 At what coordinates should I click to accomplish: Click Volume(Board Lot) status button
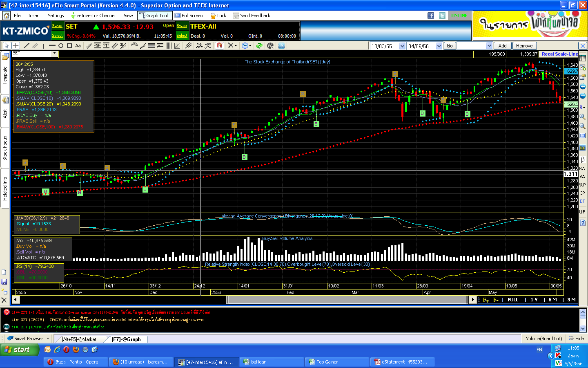point(544,339)
